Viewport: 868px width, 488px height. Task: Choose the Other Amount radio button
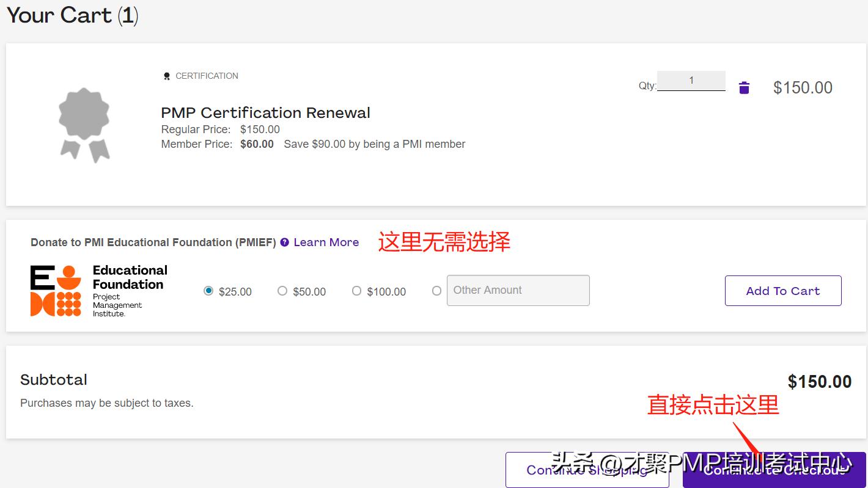click(436, 291)
